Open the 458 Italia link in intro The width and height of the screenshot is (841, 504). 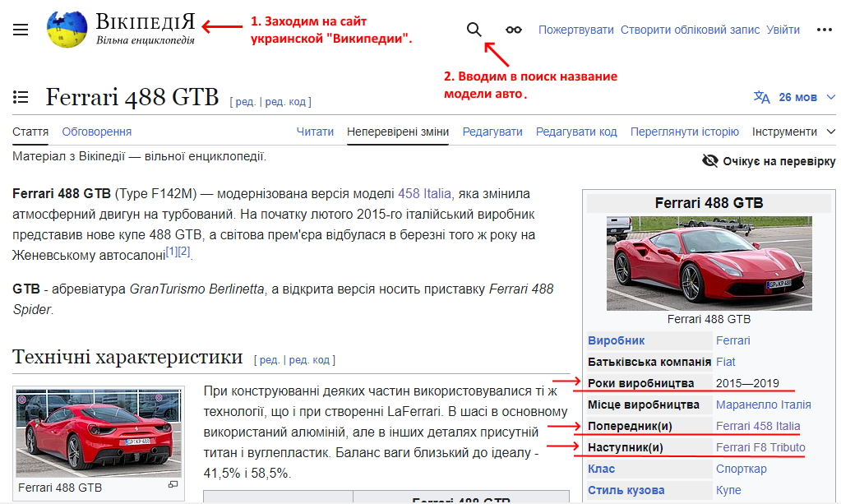(x=424, y=193)
